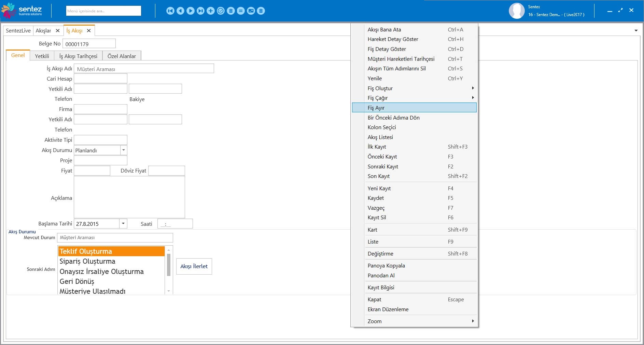Click Vazgeç in the context menu

click(x=414, y=208)
